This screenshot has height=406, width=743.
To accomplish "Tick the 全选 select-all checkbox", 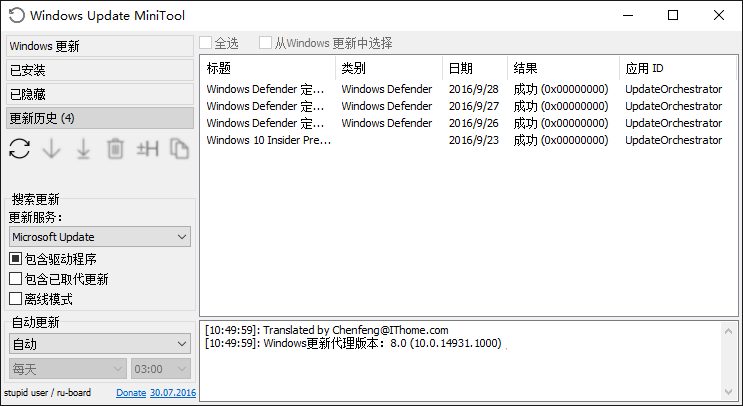I will [205, 43].
